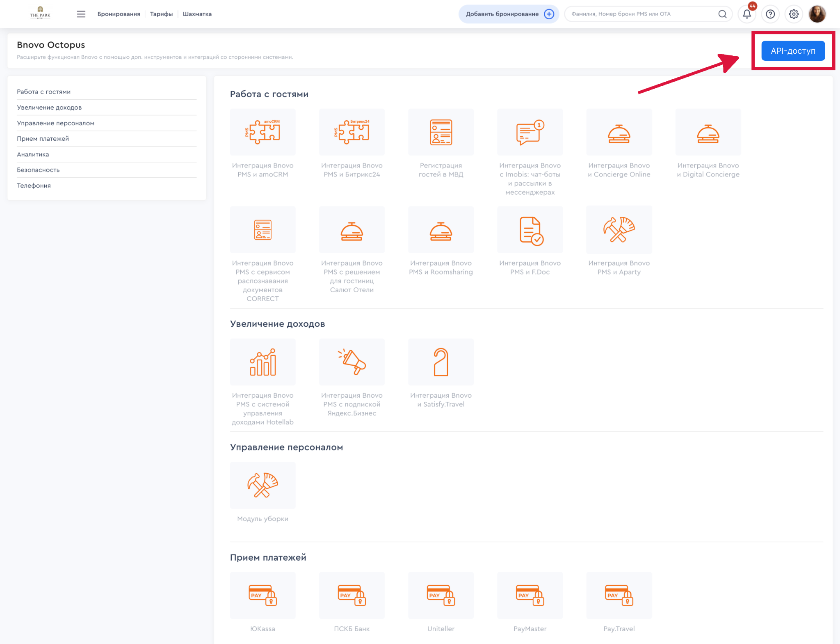Open the settings gear icon
This screenshot has height=644, width=840.
click(794, 14)
